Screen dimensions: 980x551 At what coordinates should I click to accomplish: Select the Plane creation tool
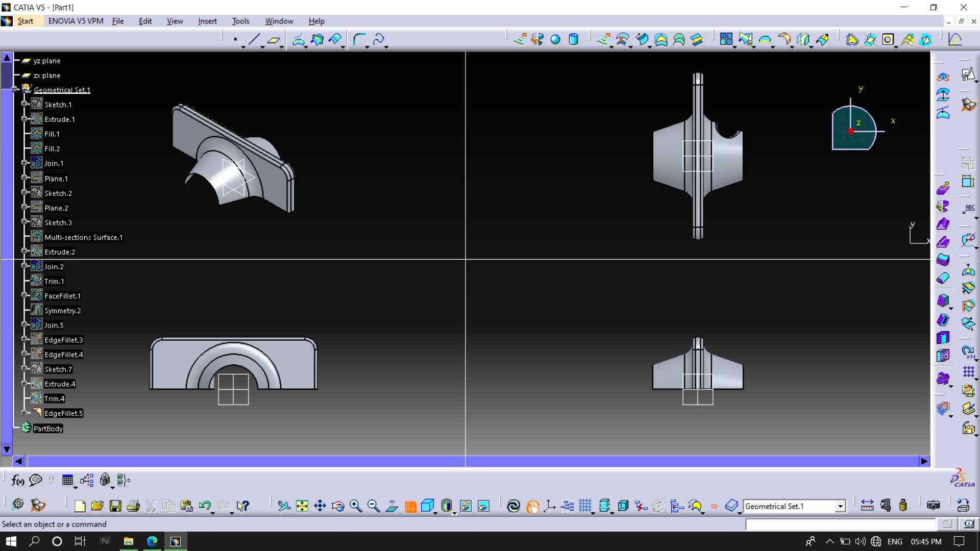click(x=274, y=39)
